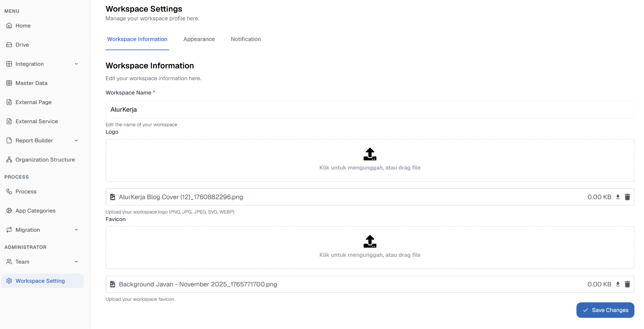This screenshot has height=329, width=644.
Task: Click the Migration label in sidebar
Action: (x=27, y=230)
